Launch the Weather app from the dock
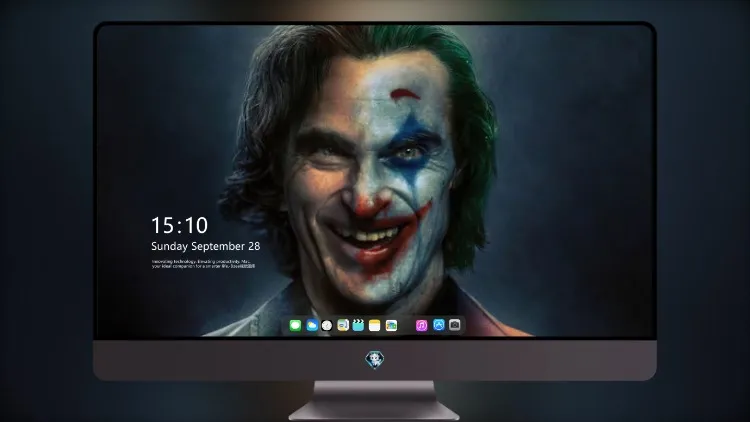 tap(312, 325)
